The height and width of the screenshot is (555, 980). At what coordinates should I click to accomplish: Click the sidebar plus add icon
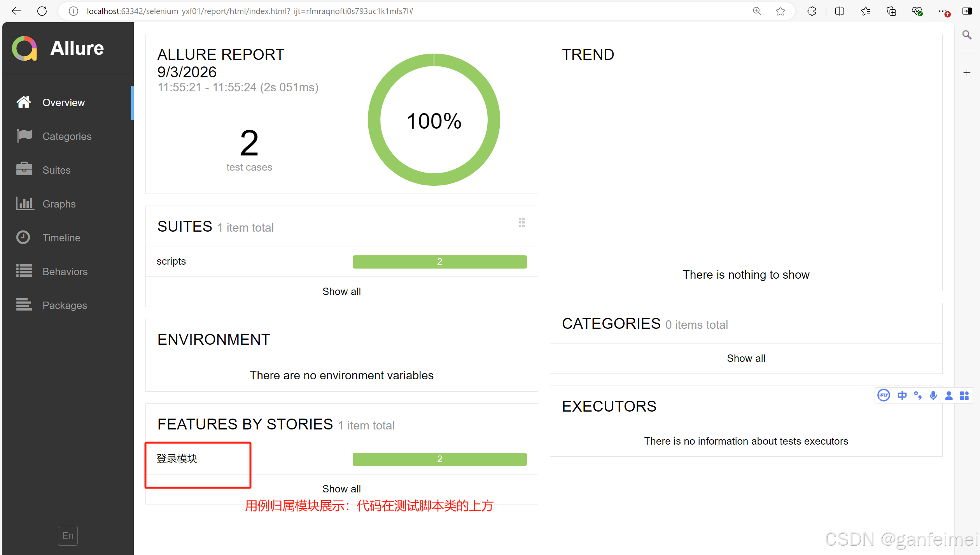click(x=967, y=73)
